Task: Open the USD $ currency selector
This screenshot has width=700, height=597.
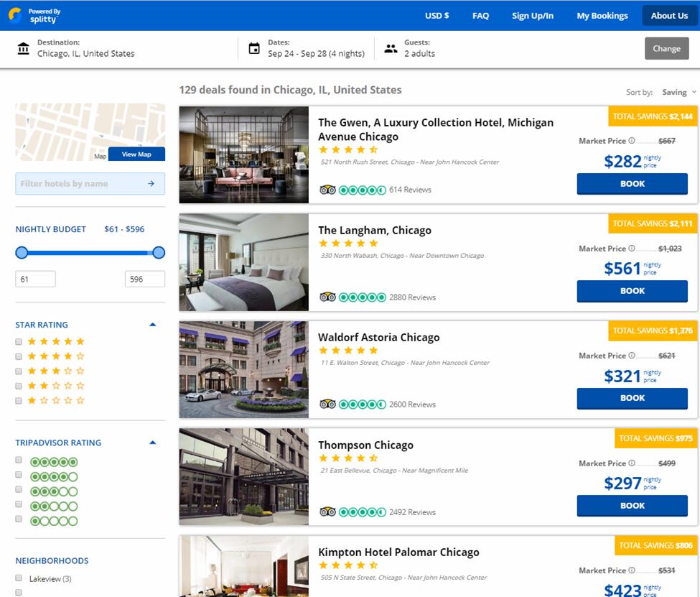Action: point(437,16)
